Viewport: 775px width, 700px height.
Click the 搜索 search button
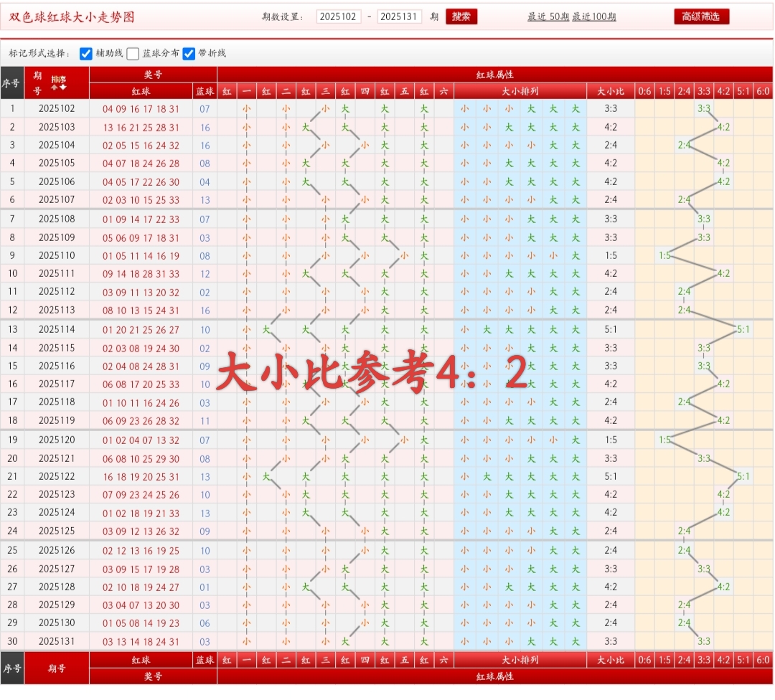tap(461, 15)
